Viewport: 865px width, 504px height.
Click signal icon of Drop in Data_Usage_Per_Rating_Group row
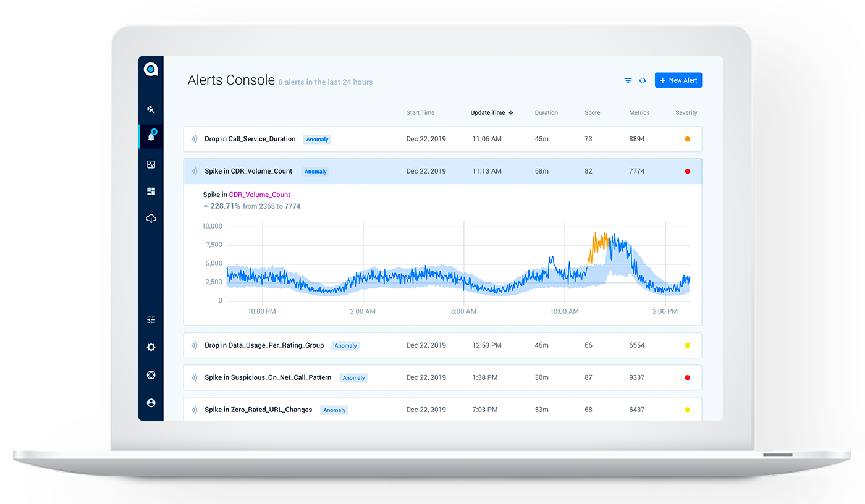(194, 345)
